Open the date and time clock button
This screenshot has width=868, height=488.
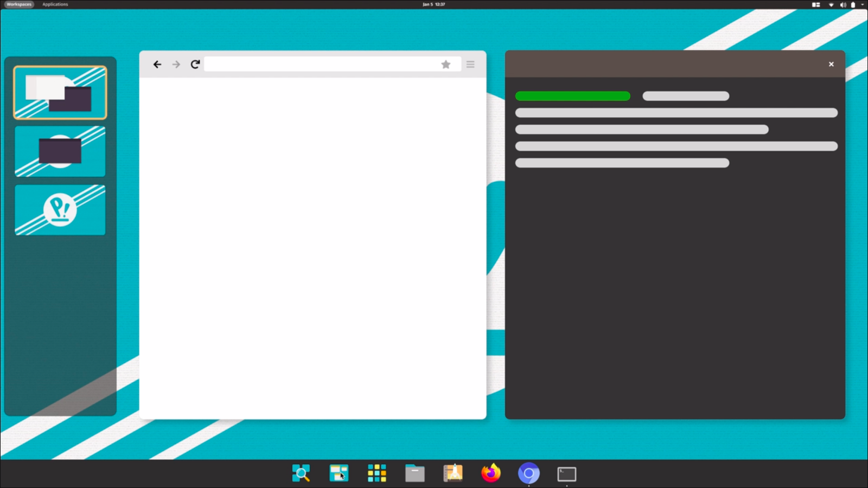[x=434, y=4]
